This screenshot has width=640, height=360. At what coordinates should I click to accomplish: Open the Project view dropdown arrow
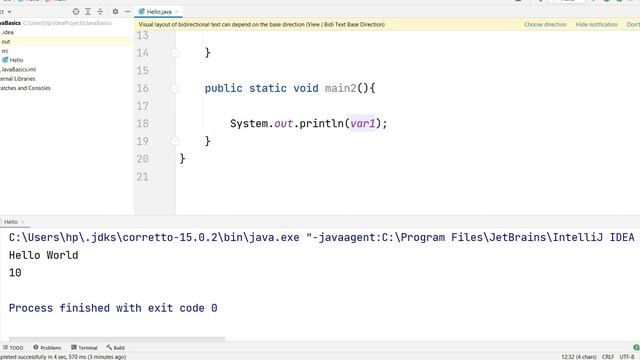pos(9,12)
